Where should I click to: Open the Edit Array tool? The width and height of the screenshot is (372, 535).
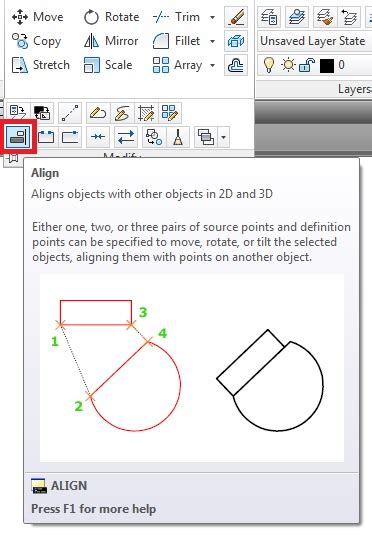click(x=170, y=113)
